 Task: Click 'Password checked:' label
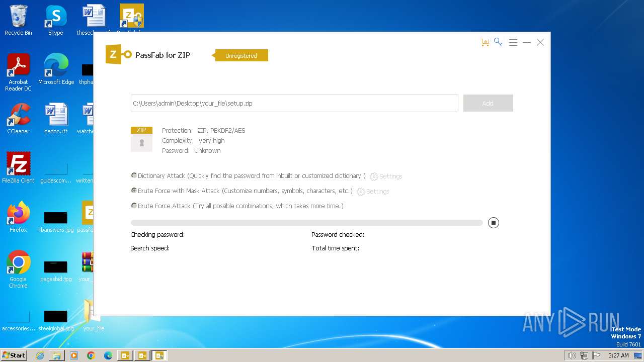point(338,235)
